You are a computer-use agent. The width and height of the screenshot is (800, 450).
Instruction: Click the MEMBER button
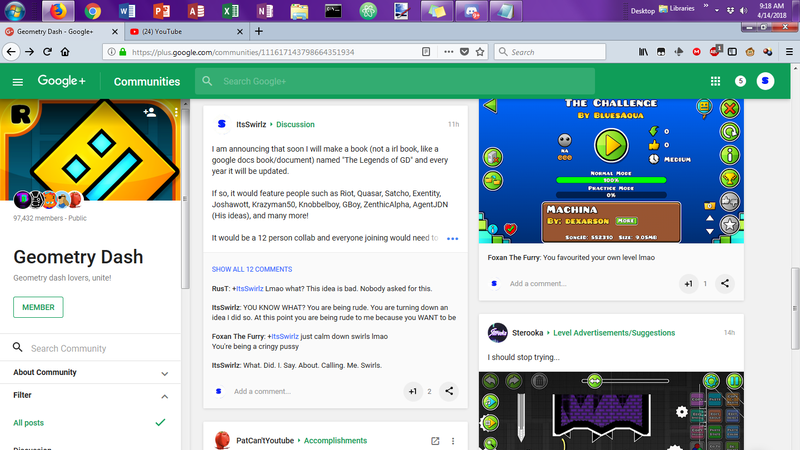tap(38, 307)
